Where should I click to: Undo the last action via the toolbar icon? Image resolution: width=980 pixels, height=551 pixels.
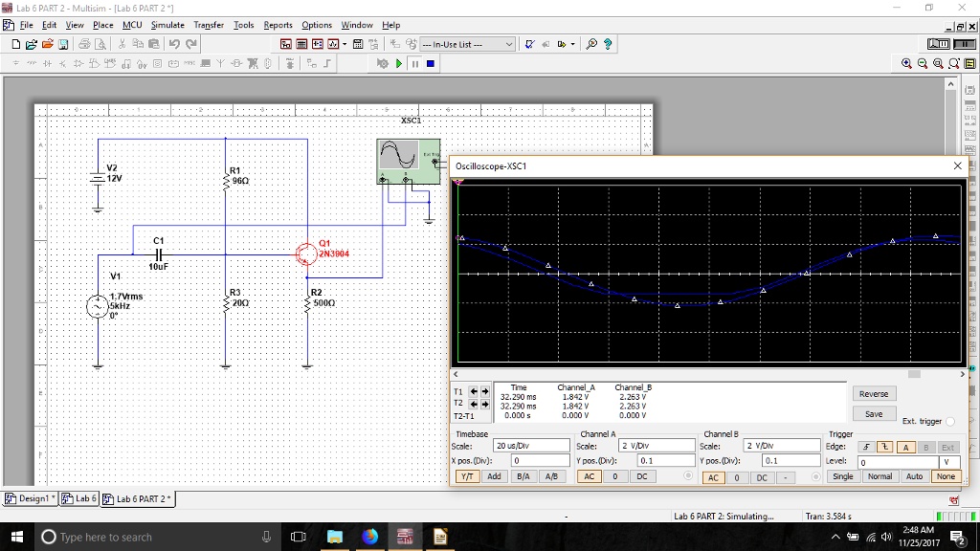(x=174, y=44)
